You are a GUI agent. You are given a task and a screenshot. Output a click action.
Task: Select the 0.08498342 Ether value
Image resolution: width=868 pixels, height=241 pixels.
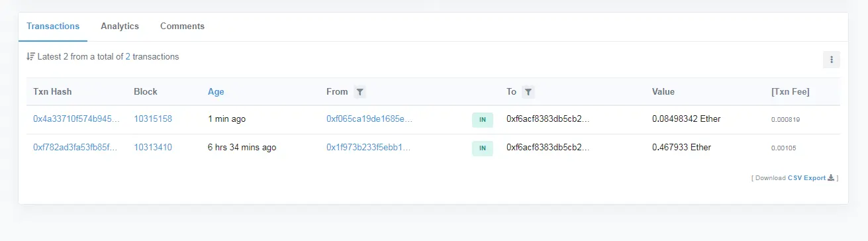pyautogui.click(x=686, y=119)
